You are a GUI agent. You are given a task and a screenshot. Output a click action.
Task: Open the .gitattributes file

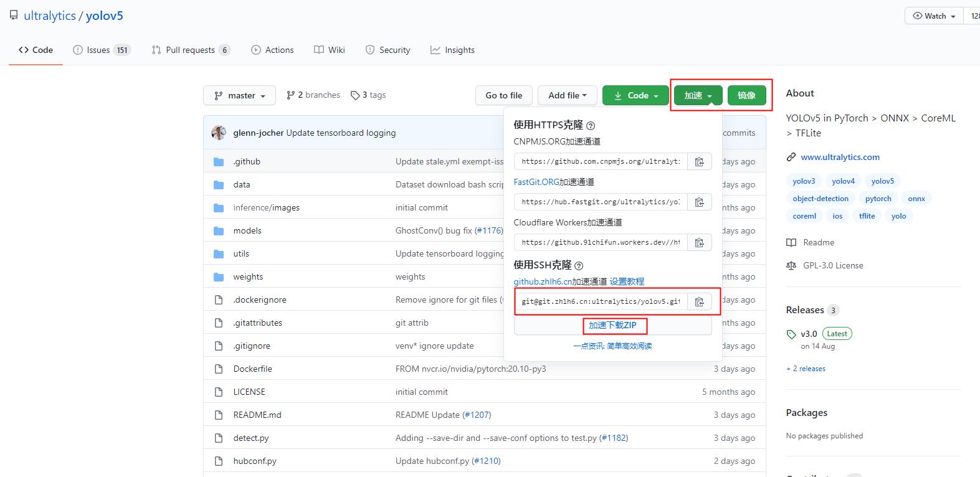[257, 323]
